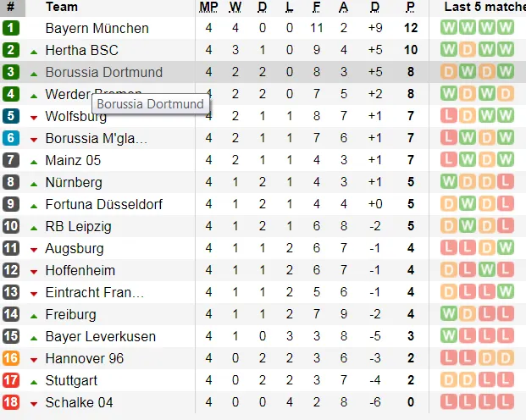Click the orange position 16 badge
Screen dimensions: 526x420
11,358
